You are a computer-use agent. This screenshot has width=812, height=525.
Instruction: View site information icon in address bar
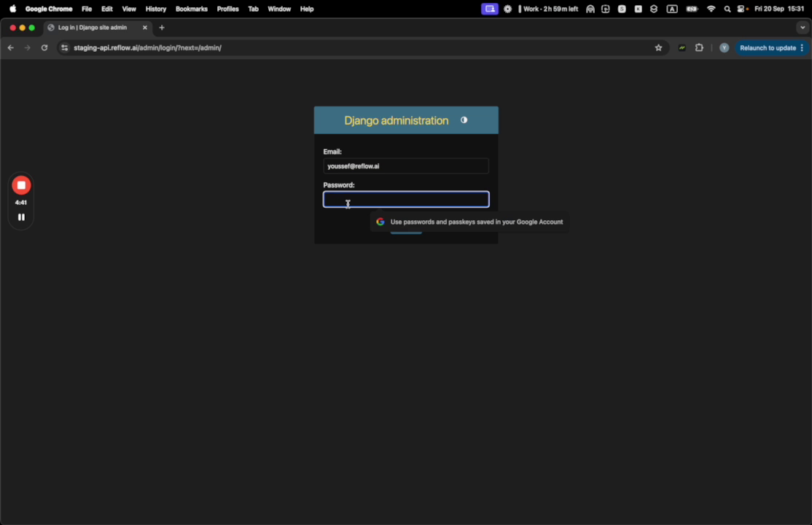tap(64, 47)
